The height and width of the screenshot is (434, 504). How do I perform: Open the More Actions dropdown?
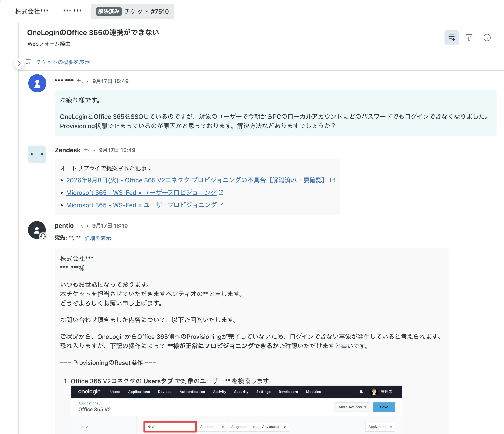352,407
